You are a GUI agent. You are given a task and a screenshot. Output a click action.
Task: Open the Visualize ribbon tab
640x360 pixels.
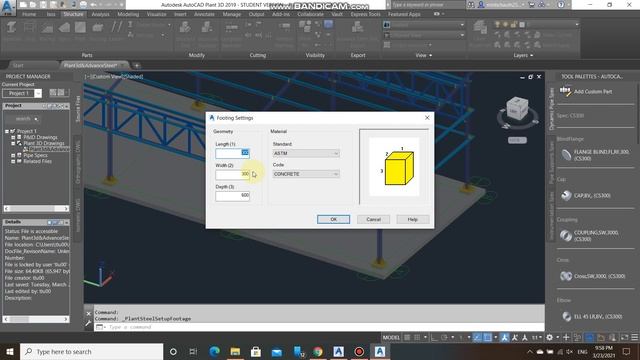tap(156, 14)
